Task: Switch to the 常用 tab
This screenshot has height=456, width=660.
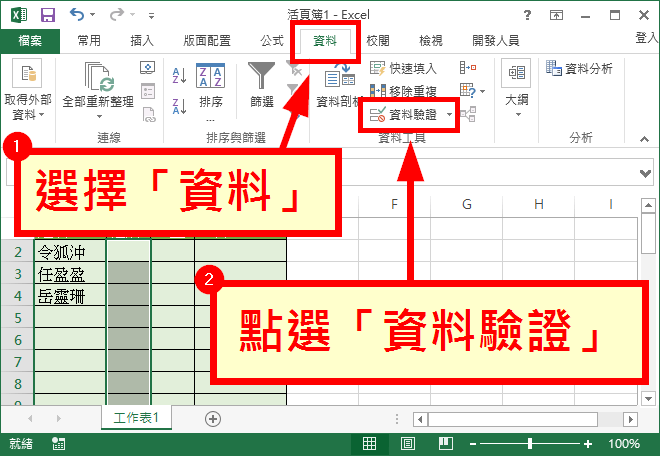Action: [x=89, y=41]
